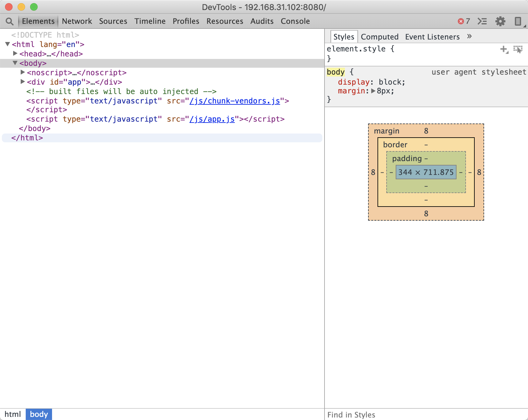Open the Sources panel
The image size is (528, 420).
click(113, 21)
